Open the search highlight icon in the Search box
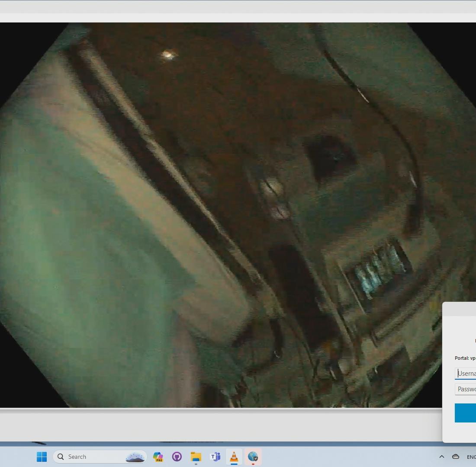 pyautogui.click(x=135, y=457)
